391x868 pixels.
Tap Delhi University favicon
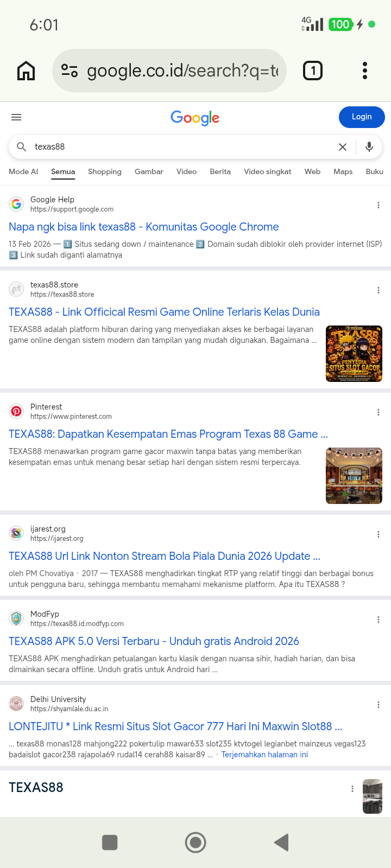coord(16,704)
